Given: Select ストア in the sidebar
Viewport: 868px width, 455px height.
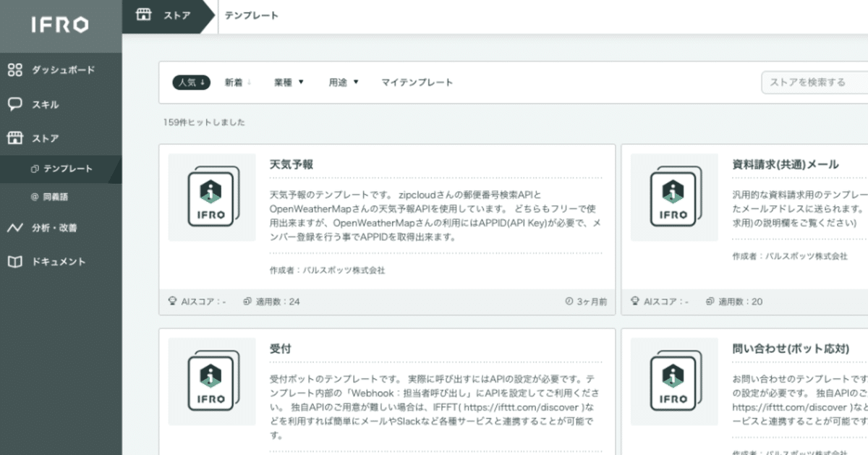Looking at the screenshot, I should point(45,138).
